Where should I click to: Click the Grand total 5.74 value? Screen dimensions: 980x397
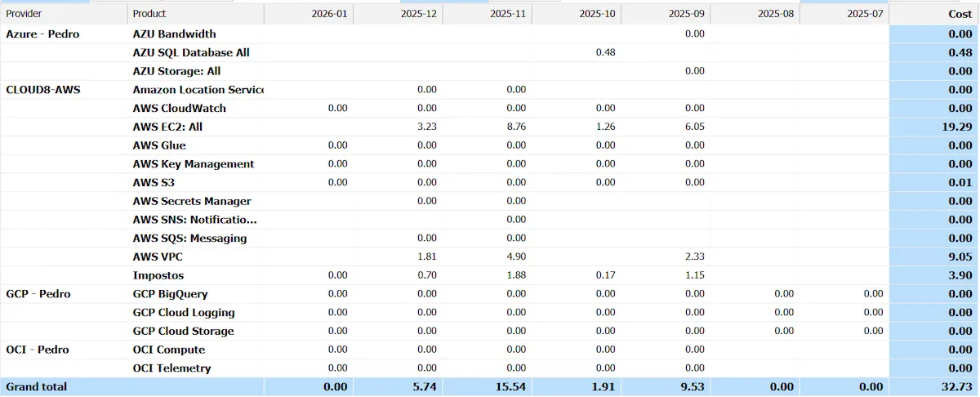coord(425,386)
